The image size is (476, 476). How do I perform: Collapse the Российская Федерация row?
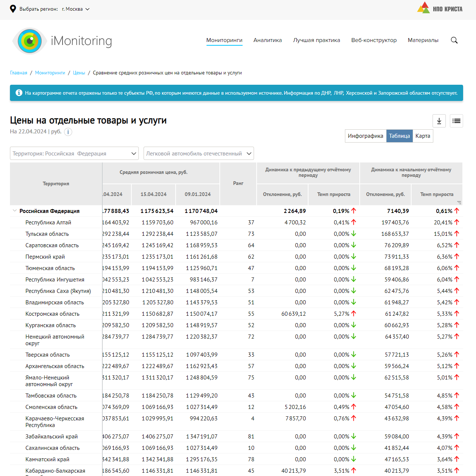coord(15,211)
